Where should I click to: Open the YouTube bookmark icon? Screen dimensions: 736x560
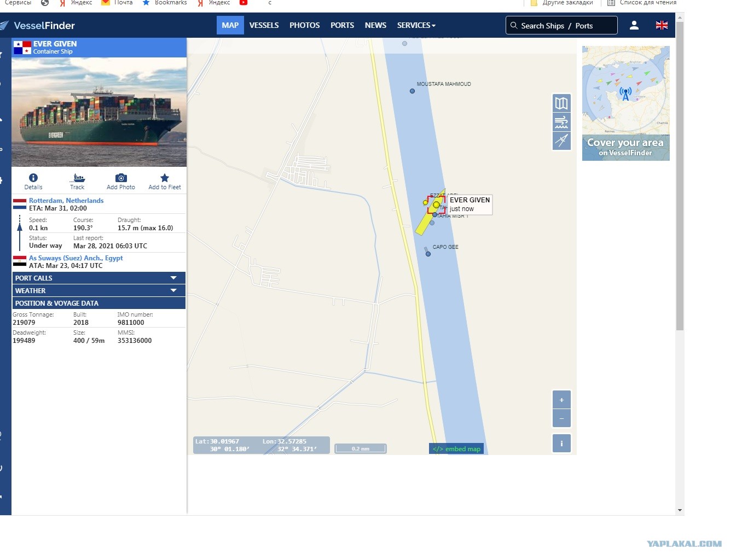[244, 3]
